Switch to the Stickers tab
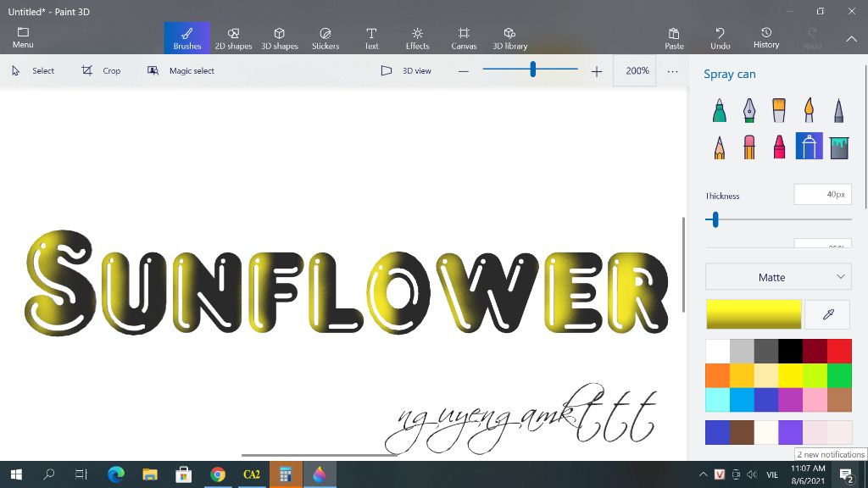The image size is (868, 488). pos(325,38)
